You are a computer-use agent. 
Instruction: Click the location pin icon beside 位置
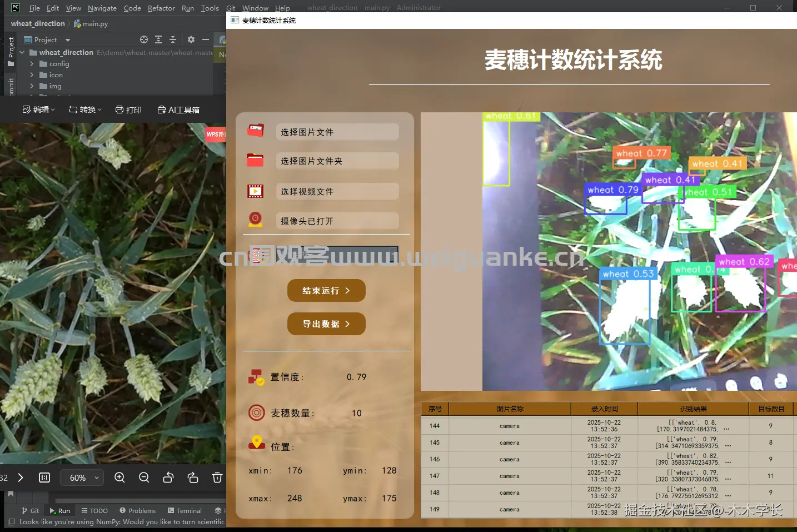click(x=256, y=442)
